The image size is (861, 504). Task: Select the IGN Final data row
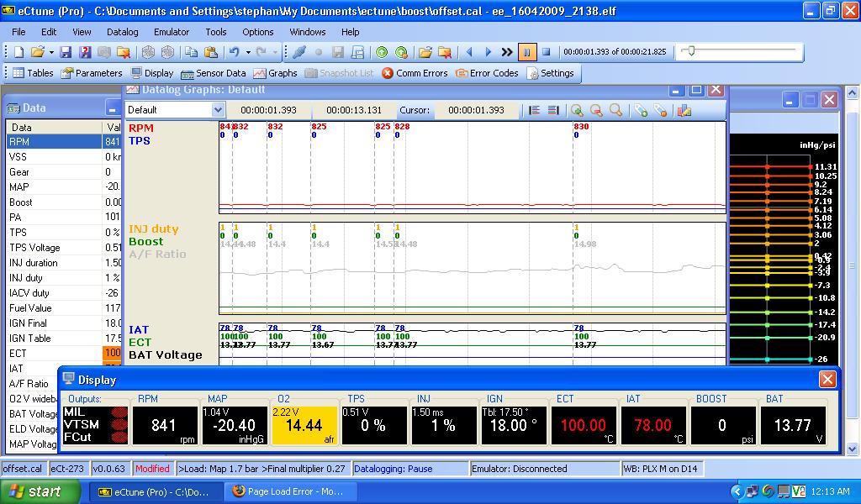[64, 323]
